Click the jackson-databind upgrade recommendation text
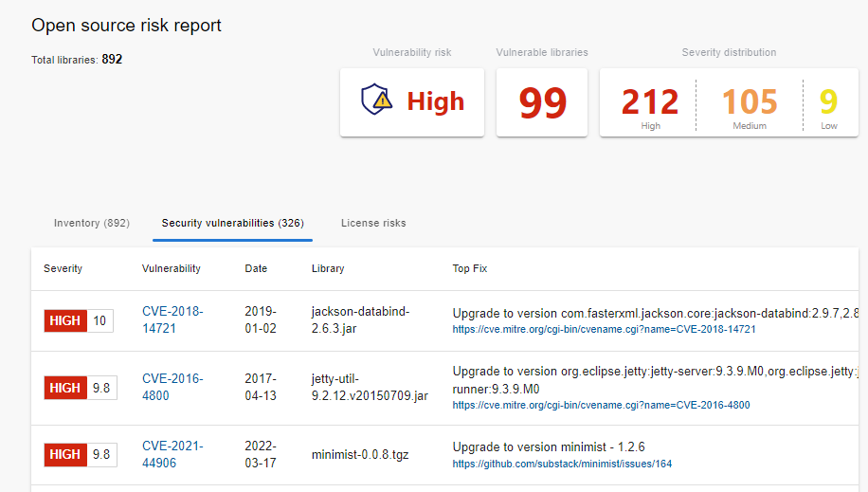This screenshot has height=492, width=868. pos(656,313)
